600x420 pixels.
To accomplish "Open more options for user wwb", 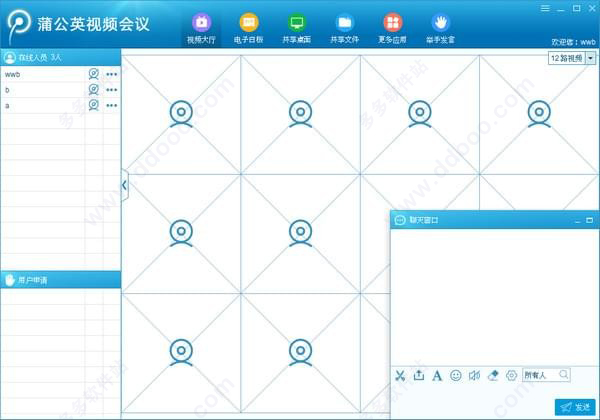I will click(112, 74).
